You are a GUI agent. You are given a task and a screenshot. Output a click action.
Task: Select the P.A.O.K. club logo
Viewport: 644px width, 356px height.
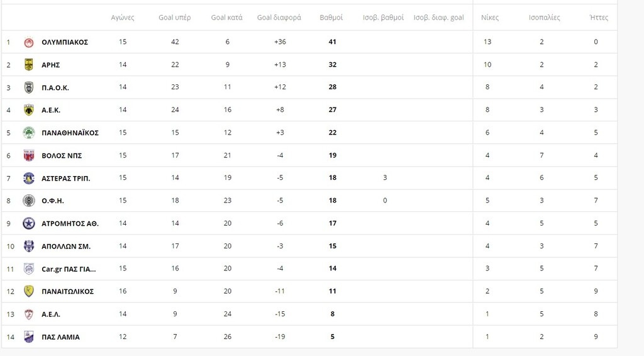coord(29,87)
